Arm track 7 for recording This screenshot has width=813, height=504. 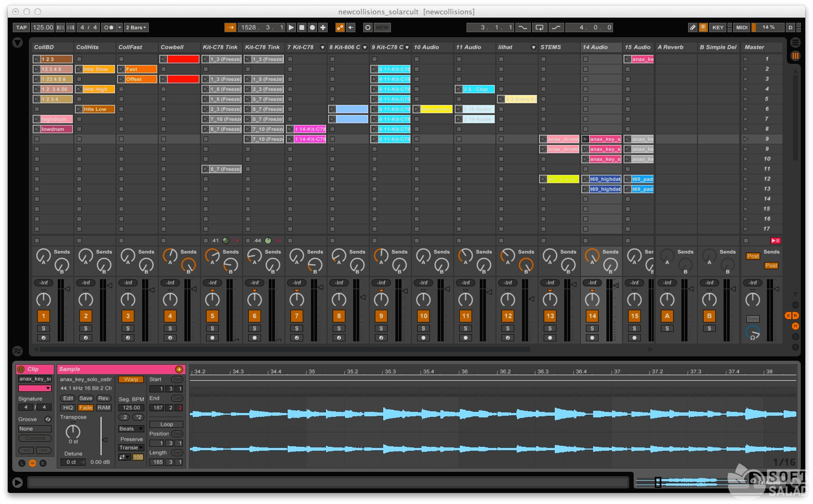pyautogui.click(x=297, y=337)
